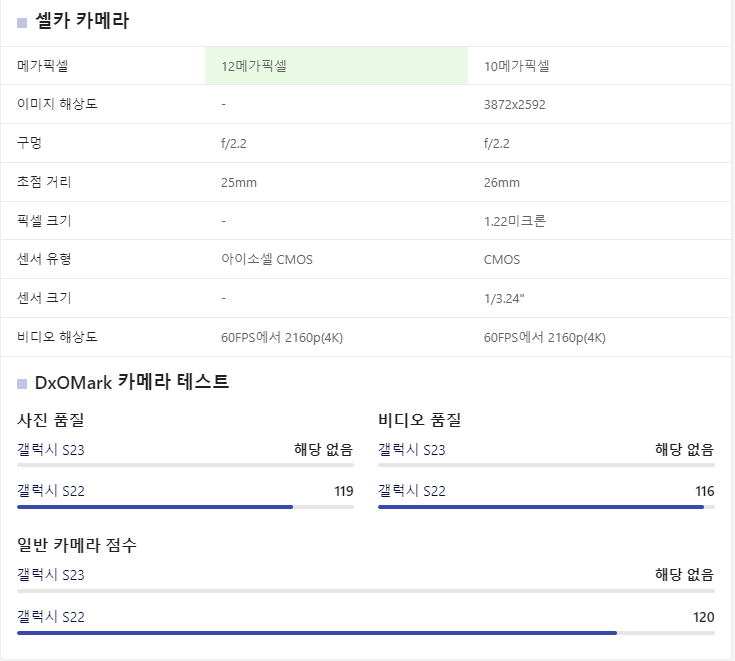Click the 아이소셀 CMOS sensor type value
Image resolution: width=735 pixels, height=661 pixels.
pos(267,259)
